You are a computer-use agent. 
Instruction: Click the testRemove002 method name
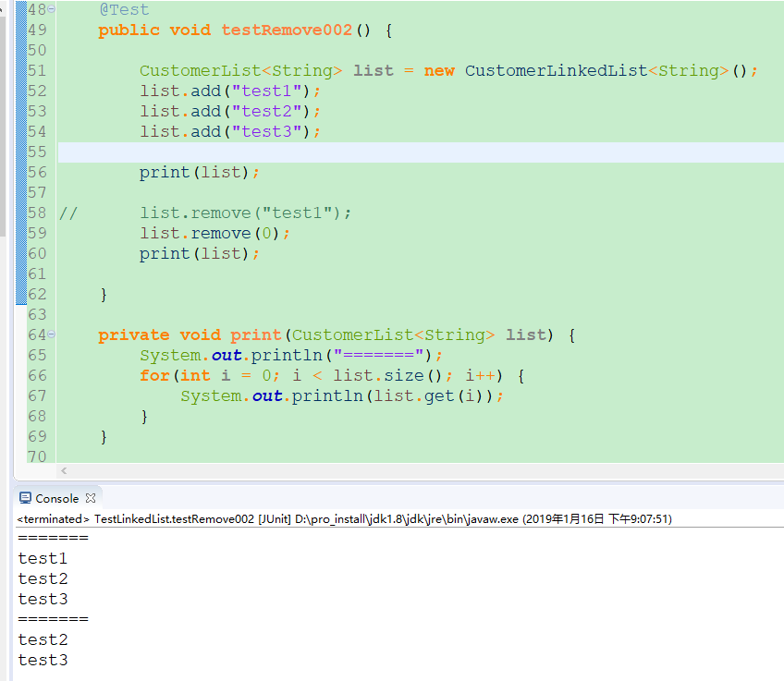pyautogui.click(x=287, y=30)
